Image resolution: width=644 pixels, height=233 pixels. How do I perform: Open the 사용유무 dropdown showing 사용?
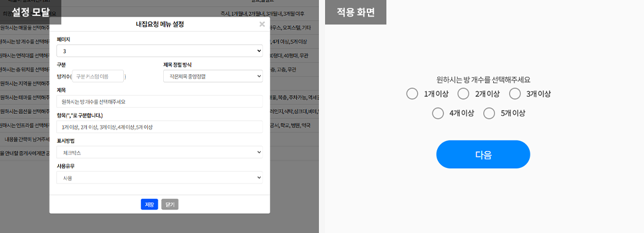click(159, 178)
